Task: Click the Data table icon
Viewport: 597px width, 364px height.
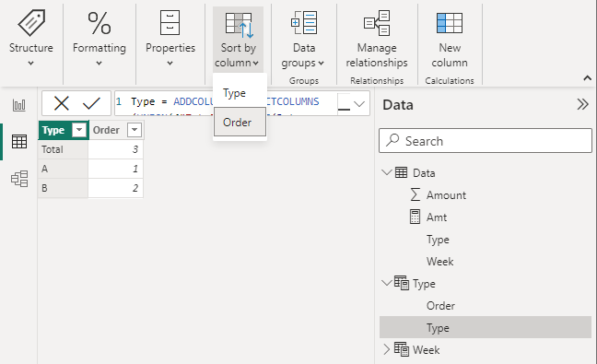Action: 401,172
